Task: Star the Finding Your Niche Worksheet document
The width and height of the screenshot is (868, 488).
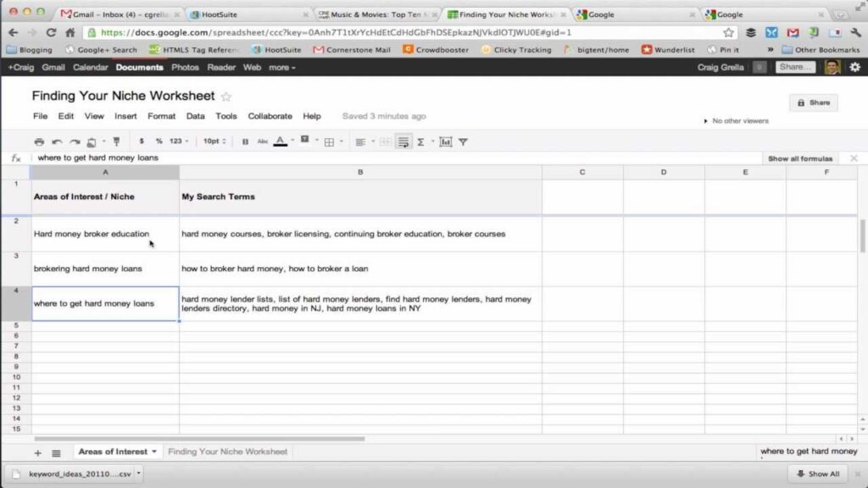Action: [x=225, y=97]
